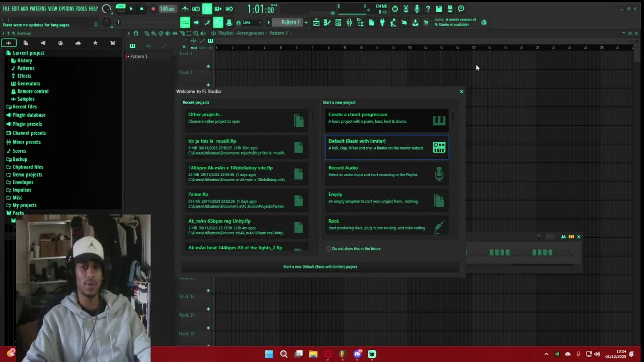The height and width of the screenshot is (362, 644).
Task: Collapse the Current project folder
Action: click(x=28, y=53)
